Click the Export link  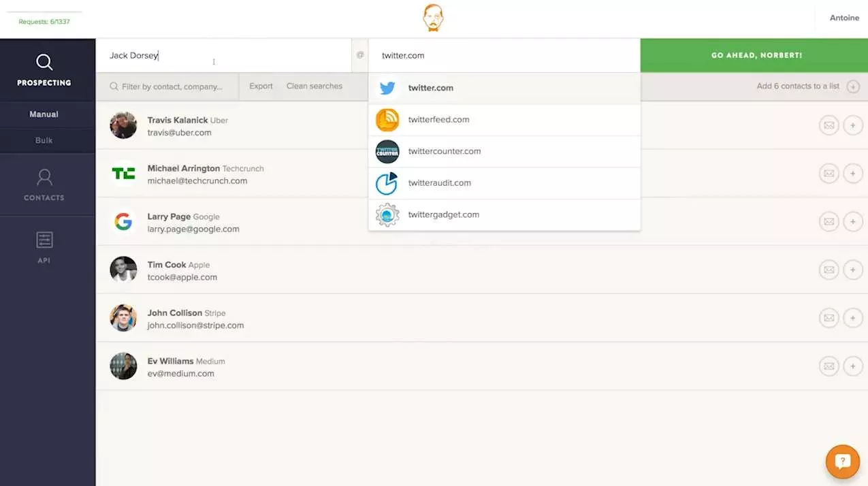(261, 86)
